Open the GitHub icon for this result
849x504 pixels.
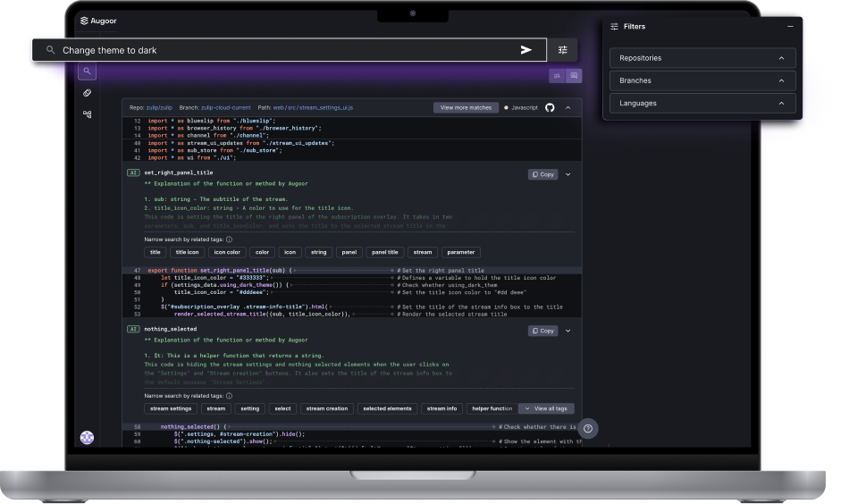point(550,108)
